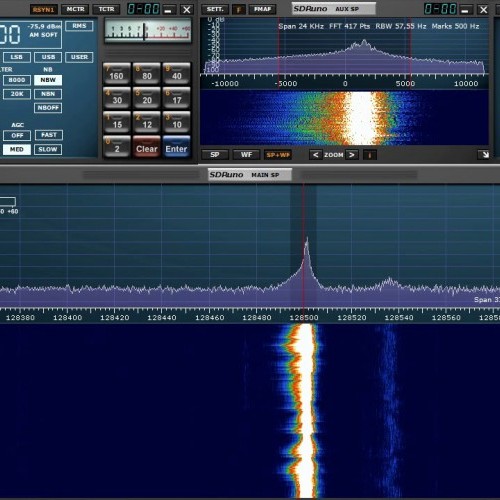The width and height of the screenshot is (500, 500).
Task: Select the 40 band keypad key
Action: [177, 74]
